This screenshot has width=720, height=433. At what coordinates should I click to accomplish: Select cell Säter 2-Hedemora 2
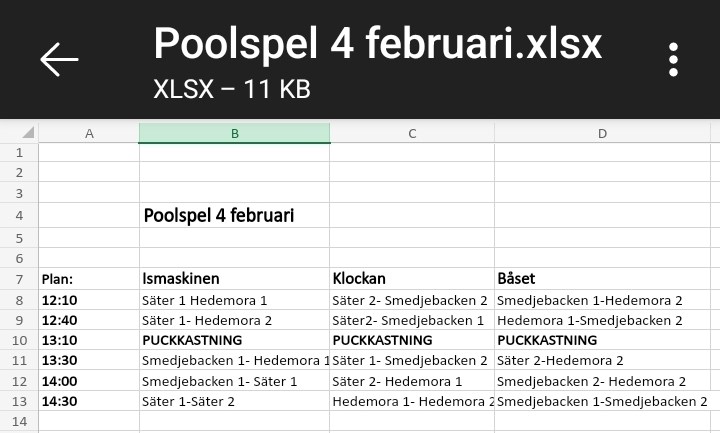561,360
